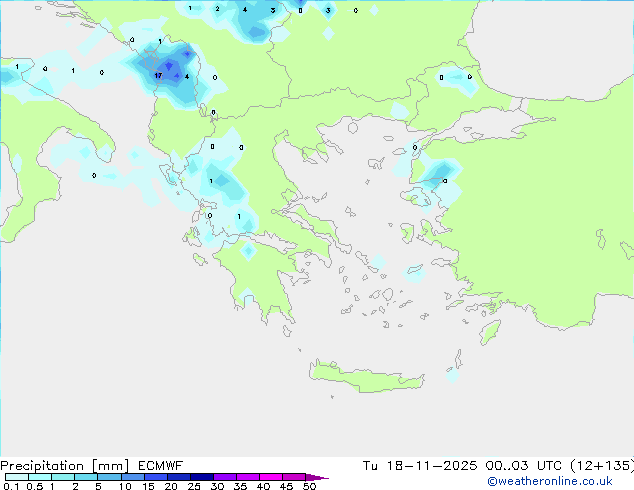Click the '25' legend scale label
Screen dimensions: 634x490
[x=194, y=486]
